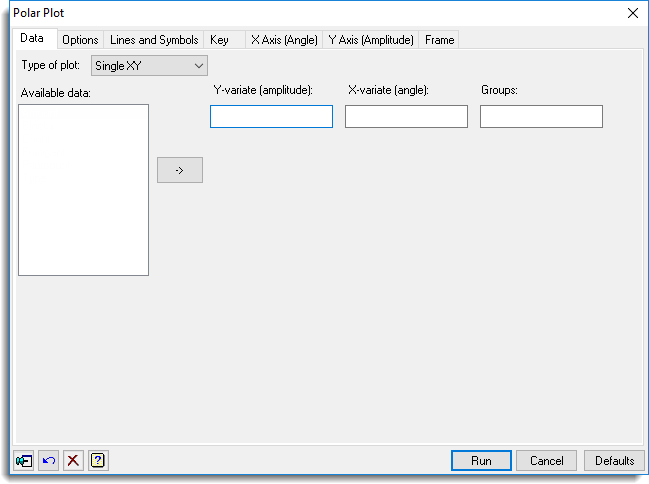This screenshot has width=649, height=484.
Task: Click the blue undo arrow icon
Action: [49, 461]
